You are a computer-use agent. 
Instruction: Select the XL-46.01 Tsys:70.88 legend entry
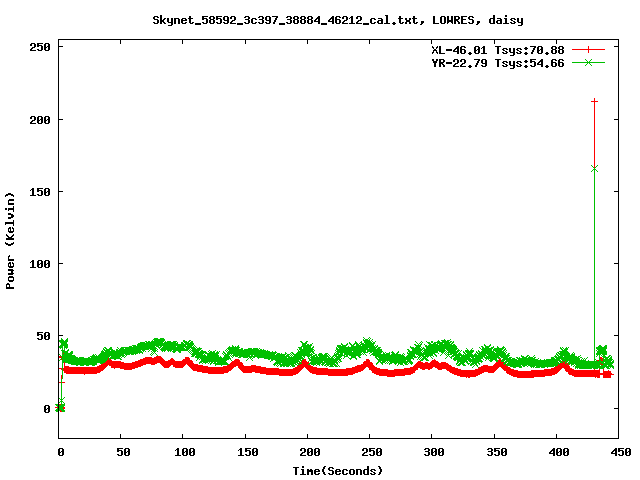pos(498,50)
